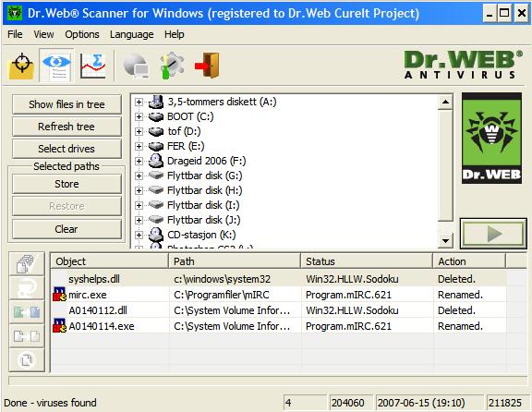Select the Flyttbar disk (I:) tree label

tap(203, 205)
